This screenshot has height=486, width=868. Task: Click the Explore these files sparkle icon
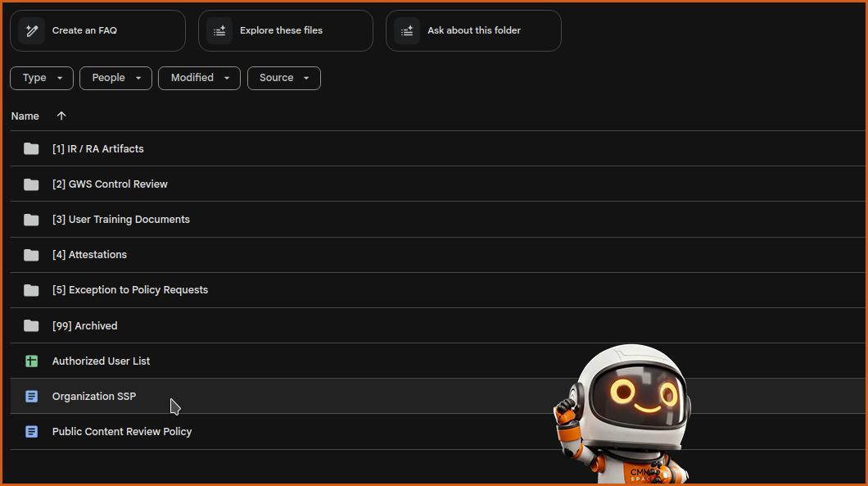pyautogui.click(x=219, y=31)
